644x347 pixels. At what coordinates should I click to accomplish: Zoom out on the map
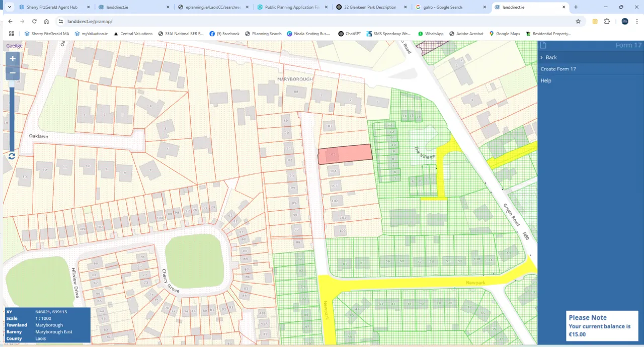point(13,73)
